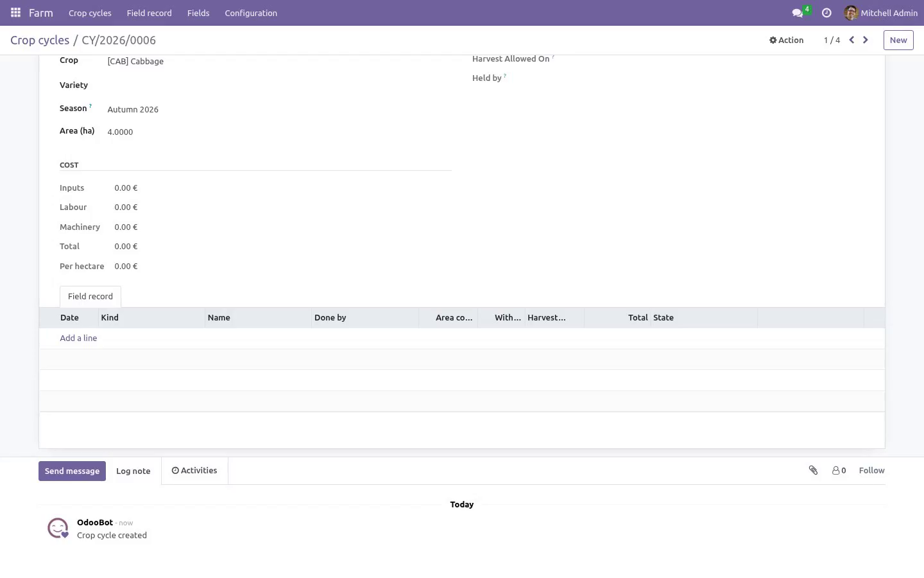Go to the previous crop cycle record
The height and width of the screenshot is (578, 924).
pos(851,40)
